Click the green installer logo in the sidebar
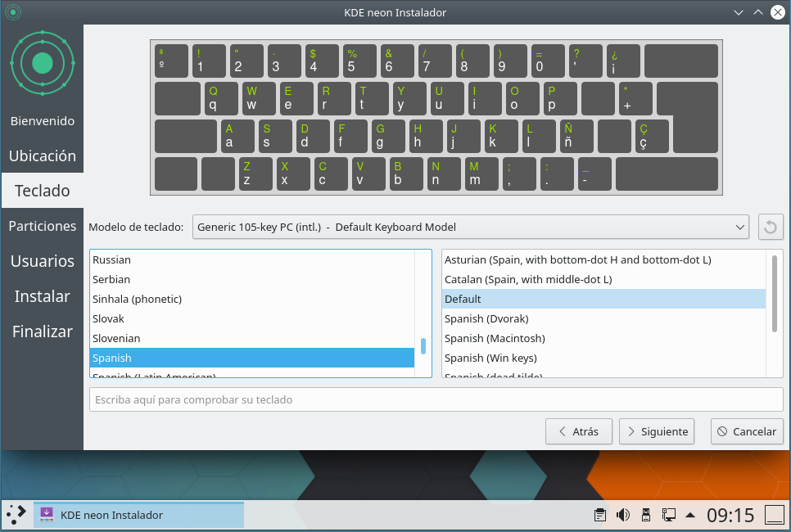 point(42,63)
